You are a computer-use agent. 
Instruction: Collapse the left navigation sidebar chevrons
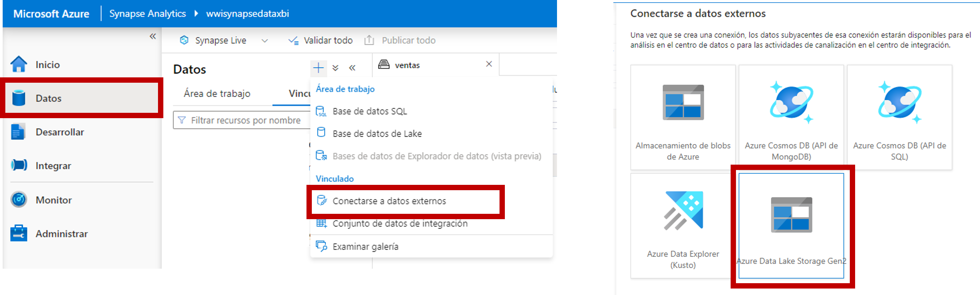pyautogui.click(x=153, y=36)
